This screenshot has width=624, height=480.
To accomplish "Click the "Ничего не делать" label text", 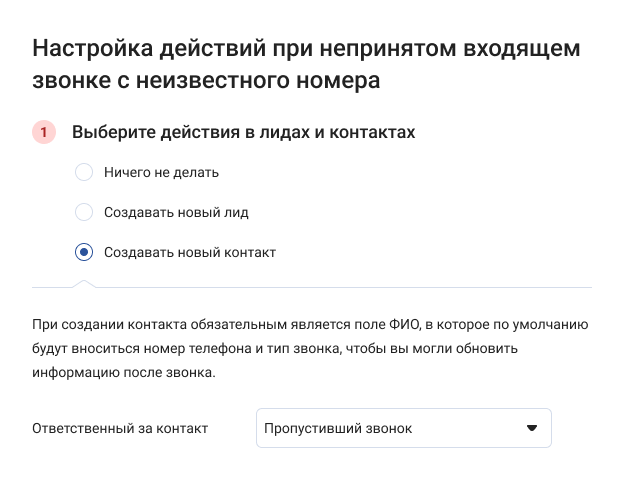I will (x=161, y=172).
